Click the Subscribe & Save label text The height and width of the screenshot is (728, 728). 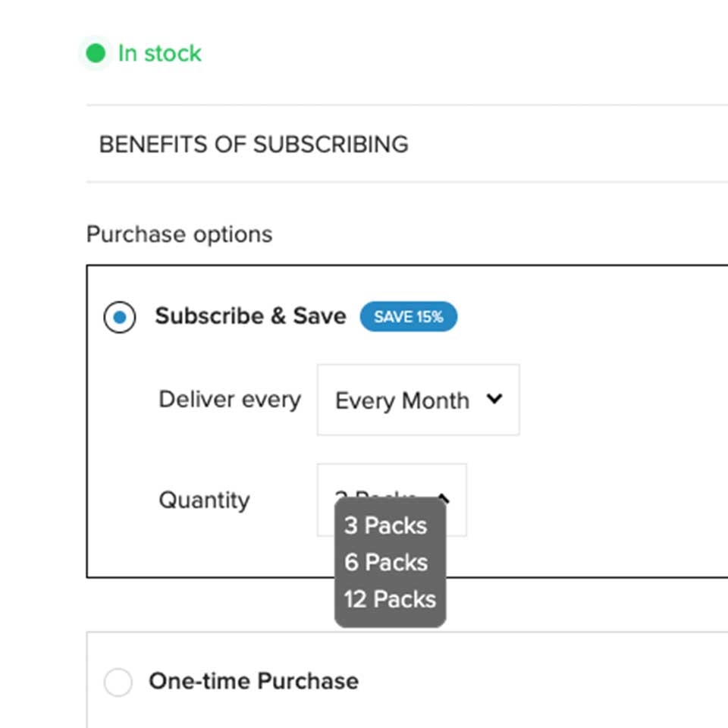pos(250,316)
